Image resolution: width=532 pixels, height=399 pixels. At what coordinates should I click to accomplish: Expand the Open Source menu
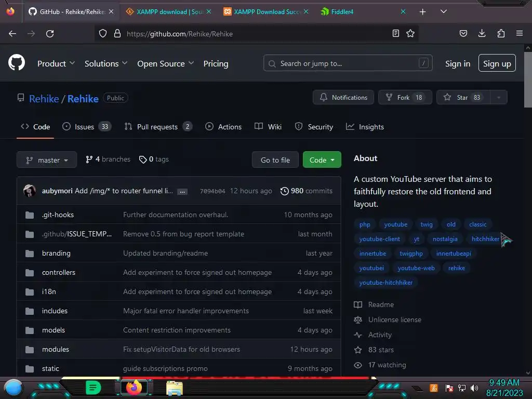[x=166, y=63]
